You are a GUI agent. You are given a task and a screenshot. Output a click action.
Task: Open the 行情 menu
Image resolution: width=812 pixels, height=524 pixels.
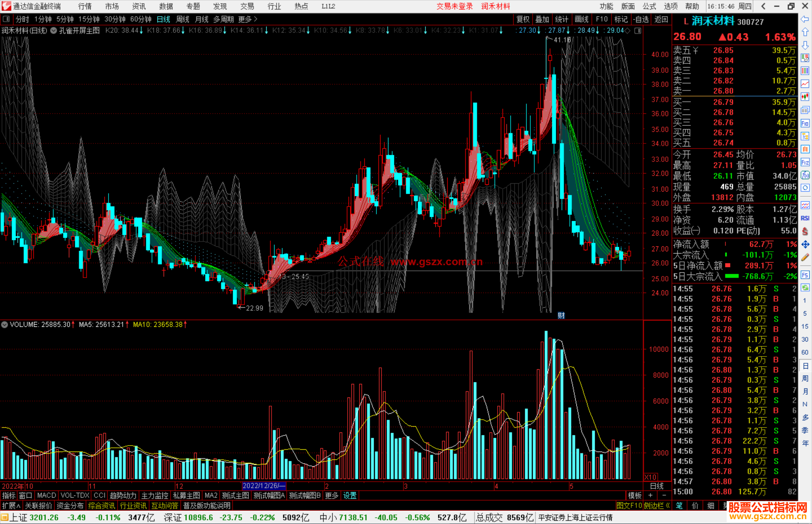click(85, 6)
